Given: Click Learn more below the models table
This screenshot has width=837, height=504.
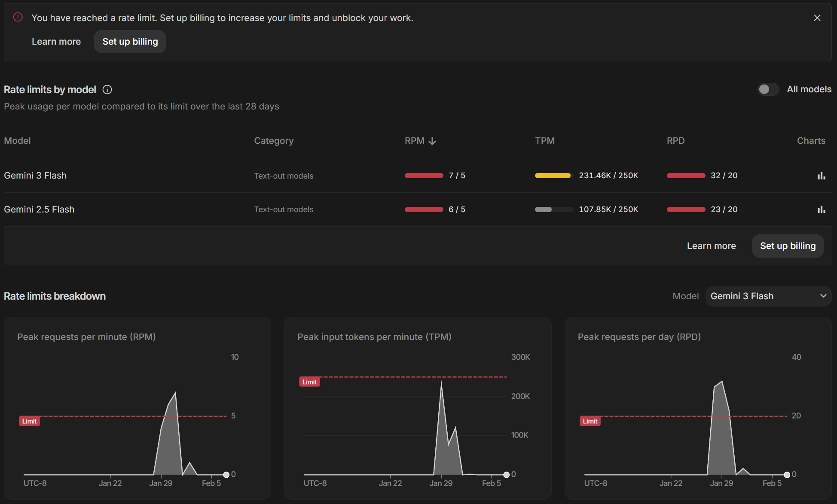Looking at the screenshot, I should click(711, 246).
